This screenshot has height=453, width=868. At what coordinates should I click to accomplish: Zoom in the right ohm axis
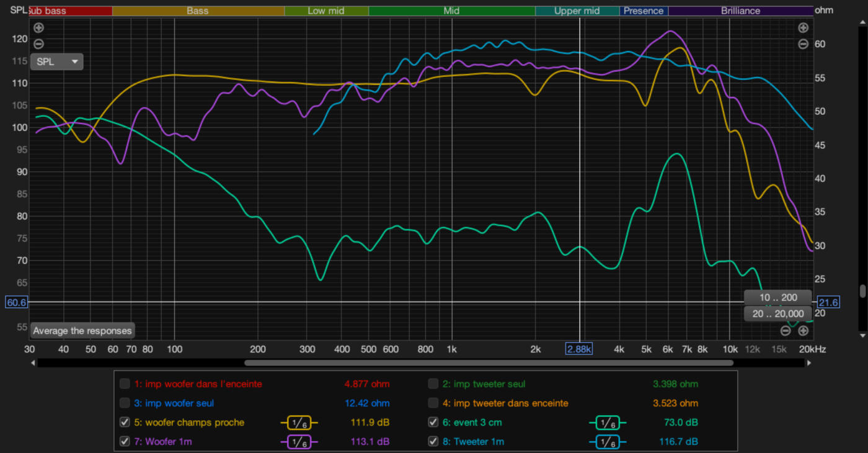tap(803, 28)
